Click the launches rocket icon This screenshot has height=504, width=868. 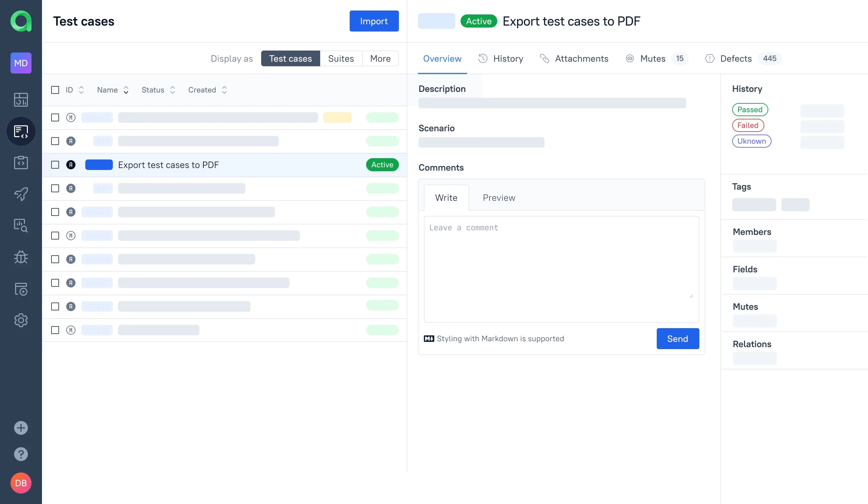pos(21,194)
